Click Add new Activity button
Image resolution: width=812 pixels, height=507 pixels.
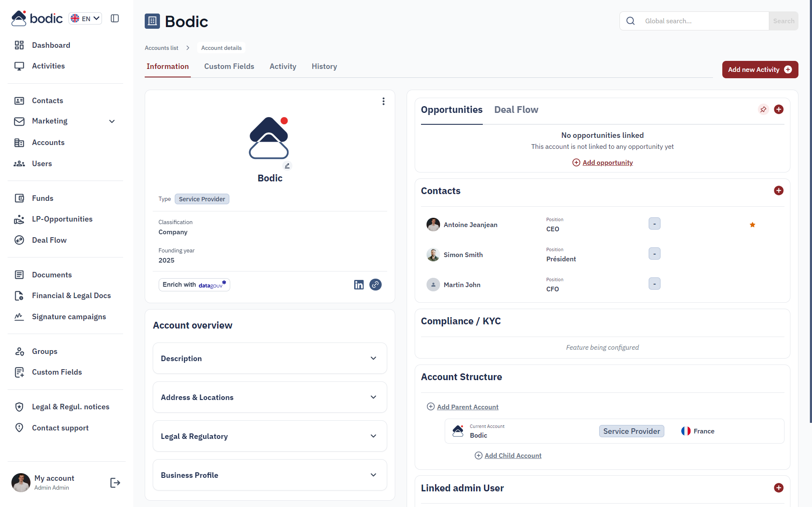click(x=760, y=69)
